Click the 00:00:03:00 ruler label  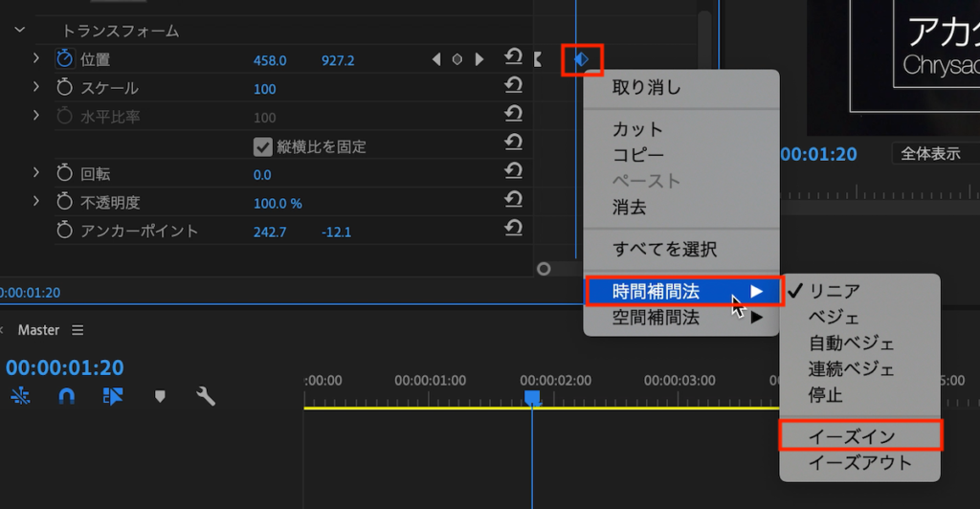(x=680, y=381)
